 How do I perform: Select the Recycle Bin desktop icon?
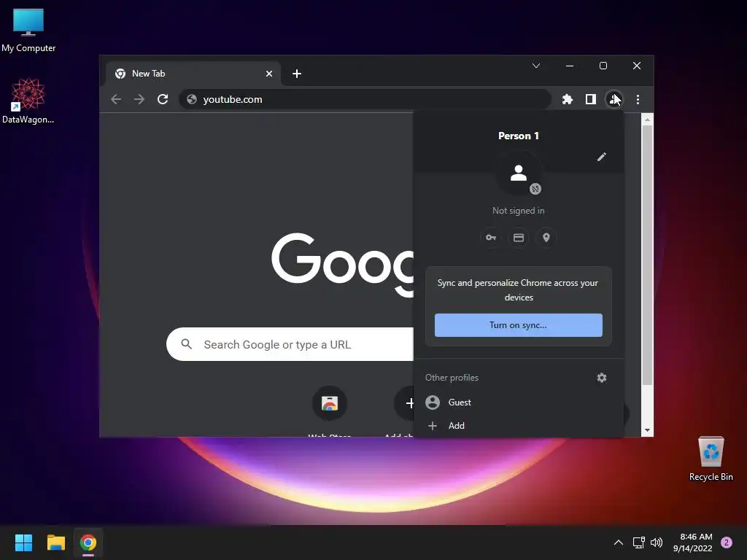pos(711,459)
